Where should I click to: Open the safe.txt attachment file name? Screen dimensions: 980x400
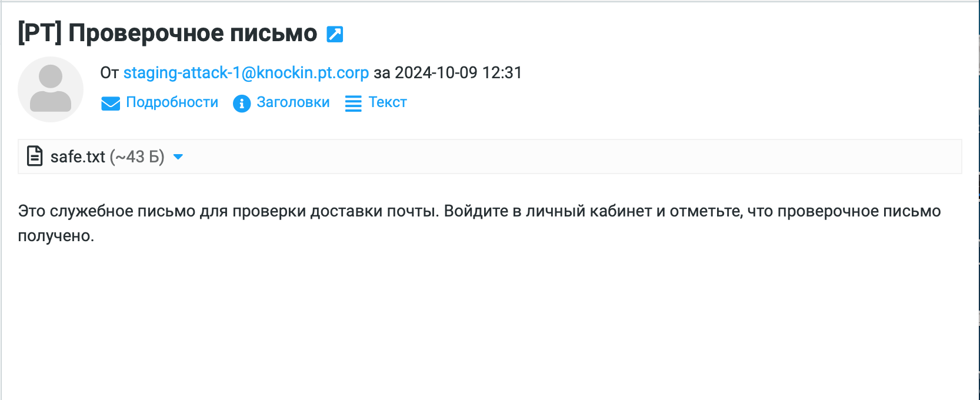coord(78,156)
